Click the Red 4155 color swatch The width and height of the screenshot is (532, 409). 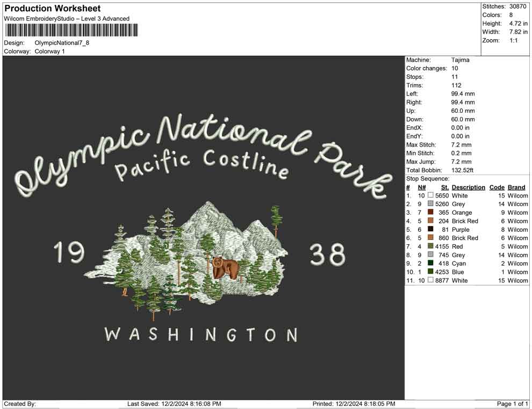point(430,246)
